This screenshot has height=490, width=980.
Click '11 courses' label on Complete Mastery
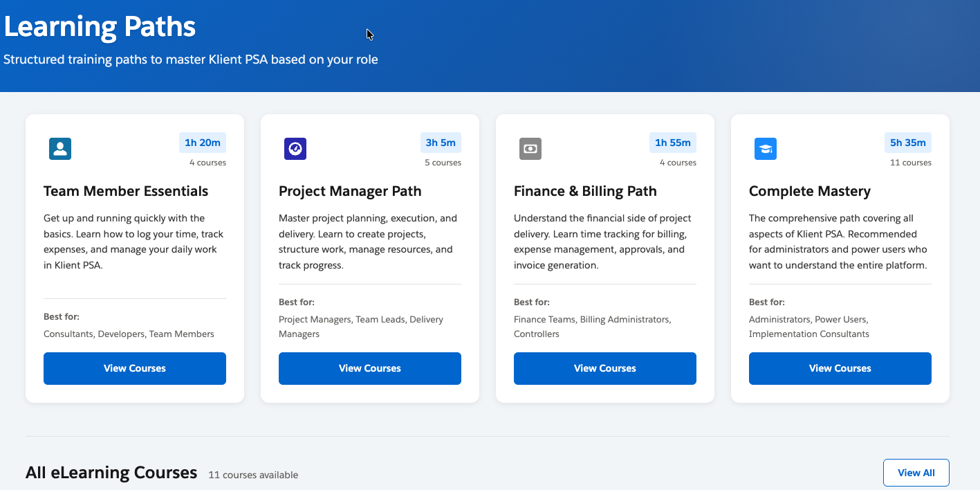pos(911,163)
